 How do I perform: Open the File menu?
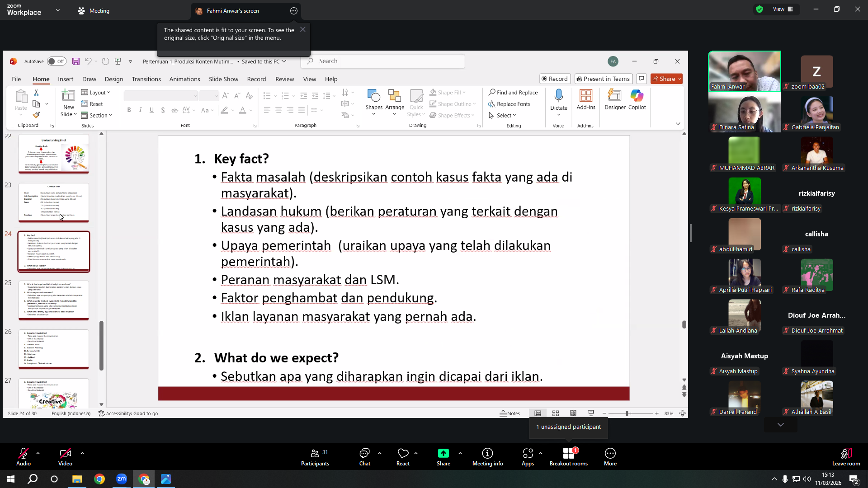click(16, 79)
